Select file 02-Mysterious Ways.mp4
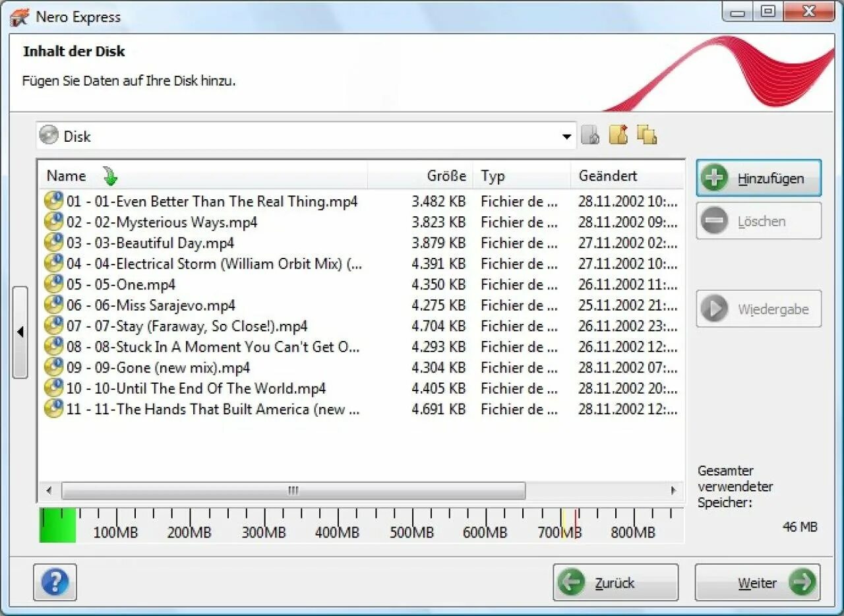Image resolution: width=844 pixels, height=616 pixels. point(162,222)
